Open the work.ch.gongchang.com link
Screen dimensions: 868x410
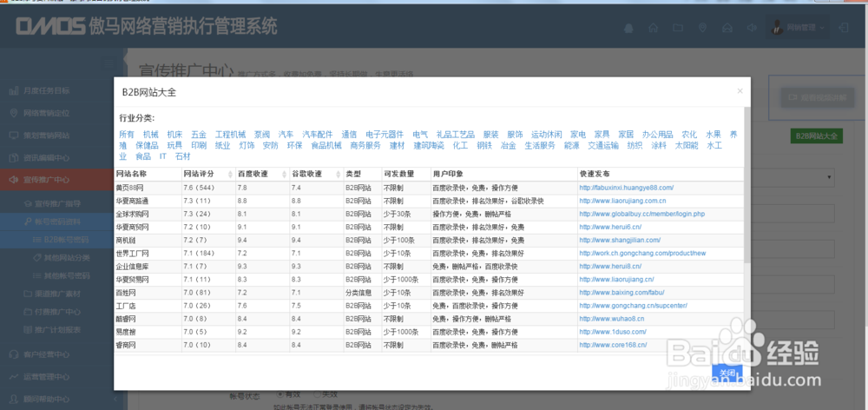point(642,253)
